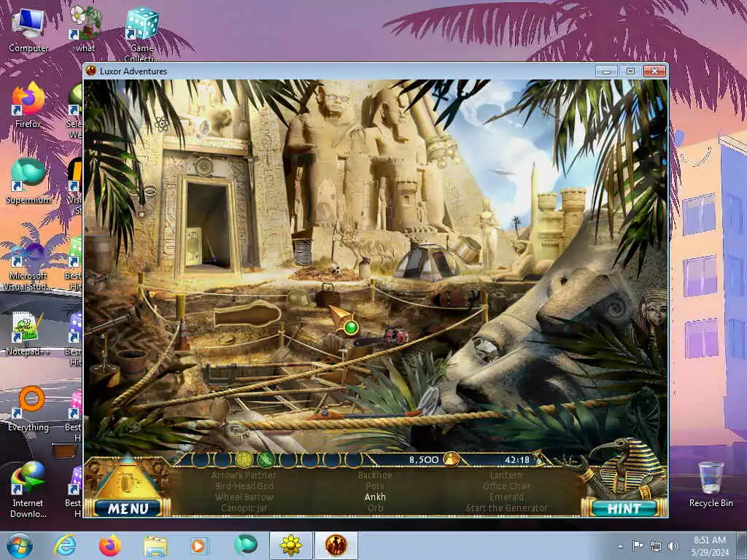Minimize the Luxor Adventures window
The height and width of the screenshot is (560, 747).
pos(606,71)
